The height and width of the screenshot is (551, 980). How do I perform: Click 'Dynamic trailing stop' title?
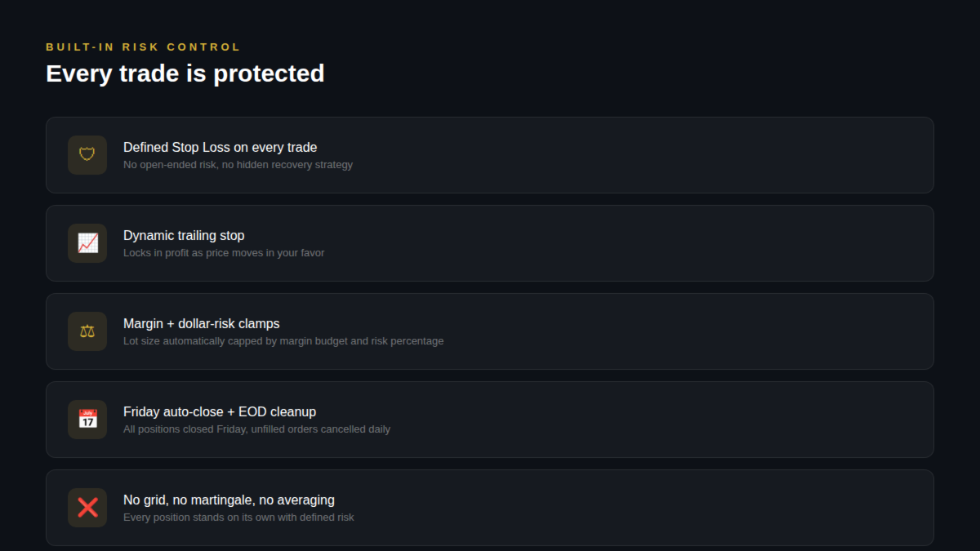click(x=184, y=235)
